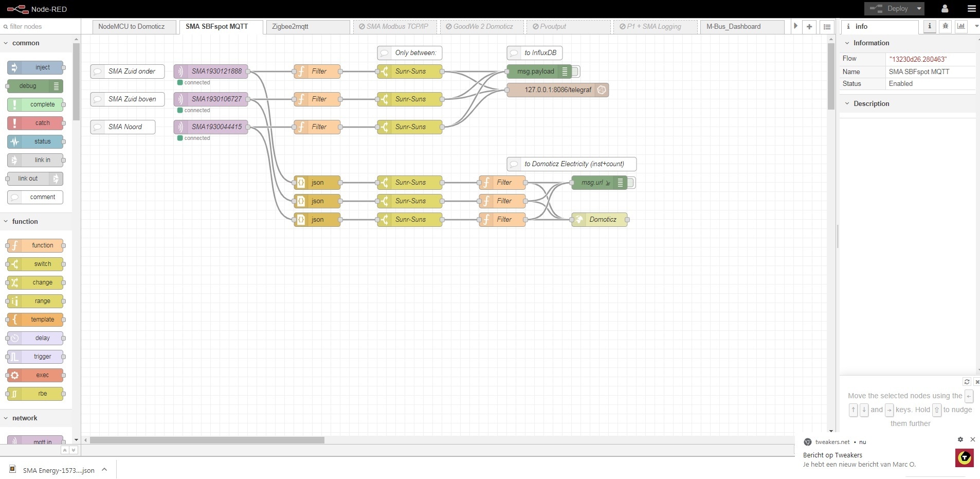Image resolution: width=980 pixels, height=479 pixels.
Task: Open the Deploy options dropdown arrow
Action: [919, 9]
